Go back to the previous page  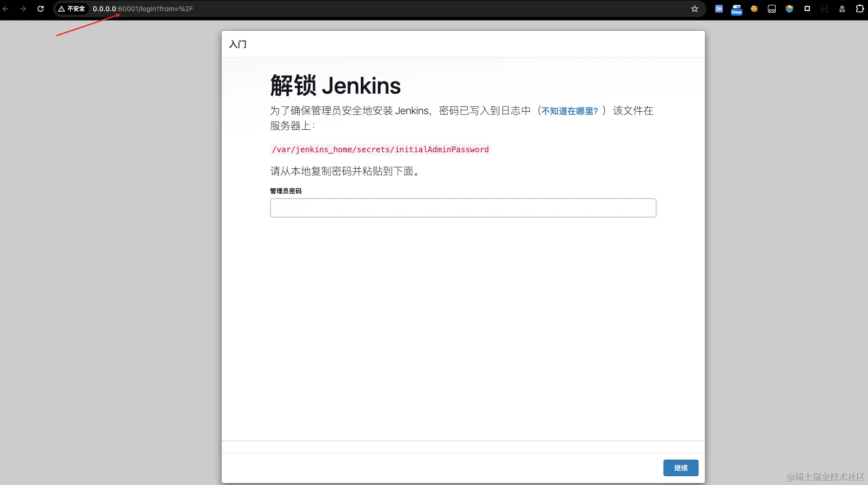pyautogui.click(x=6, y=9)
